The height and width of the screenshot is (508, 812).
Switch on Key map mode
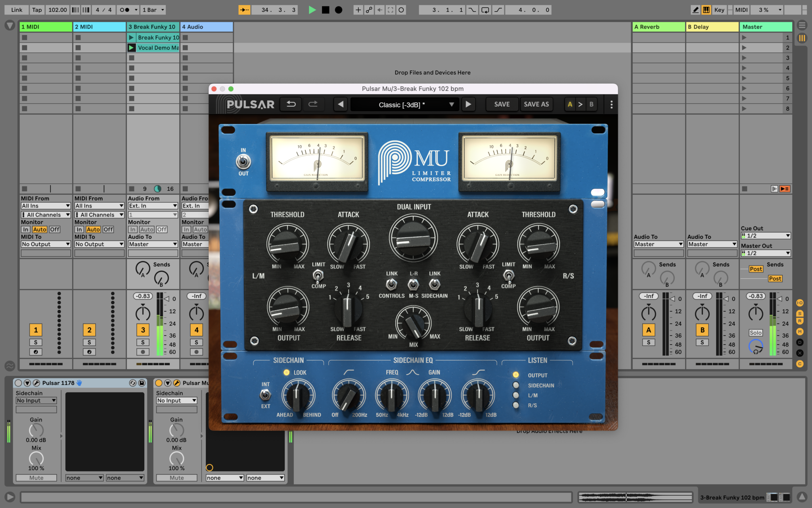click(x=719, y=10)
